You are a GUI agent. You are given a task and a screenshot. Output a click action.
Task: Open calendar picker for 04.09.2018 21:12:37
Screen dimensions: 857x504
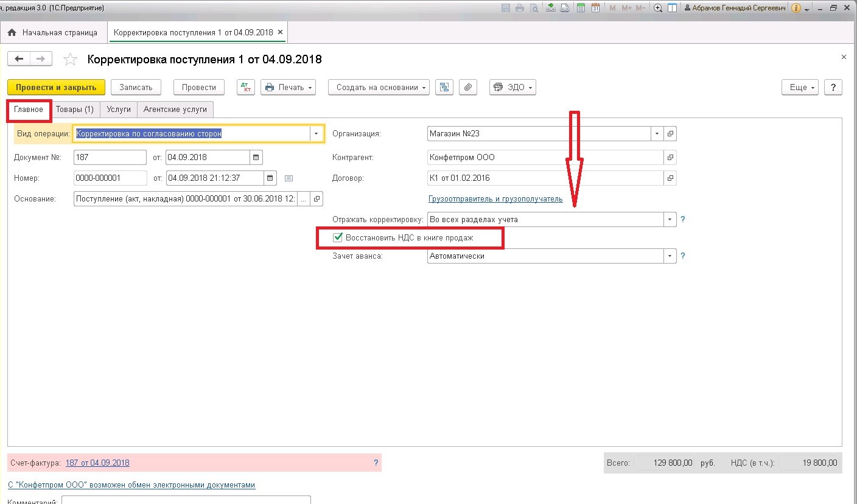(270, 178)
